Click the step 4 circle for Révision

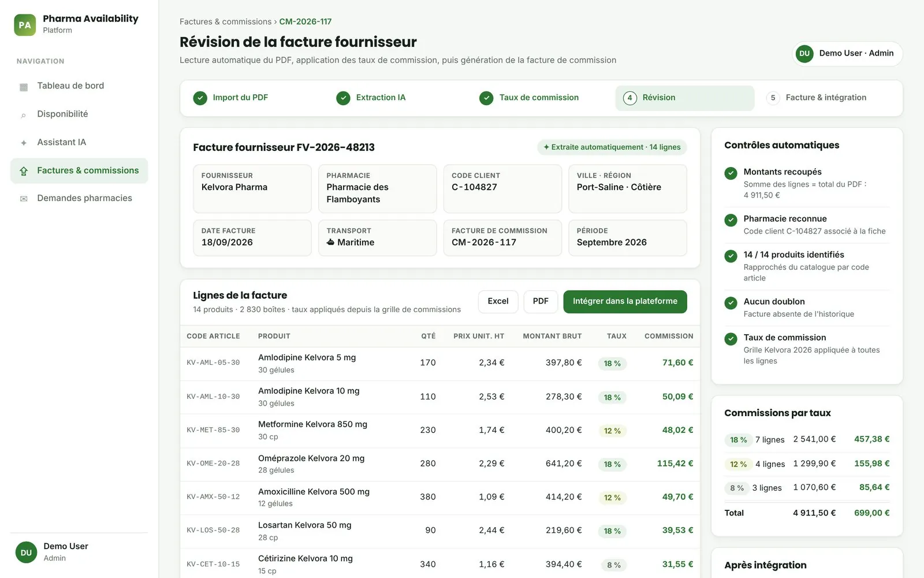(x=629, y=98)
